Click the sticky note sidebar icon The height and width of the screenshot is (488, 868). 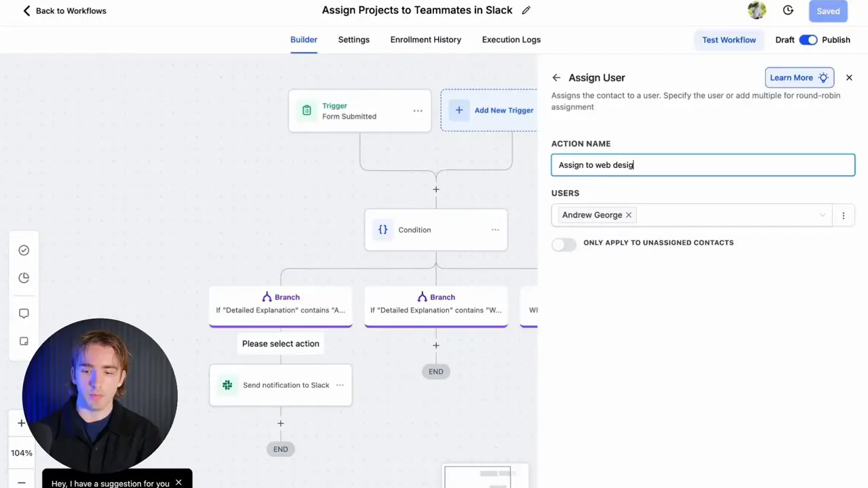[x=24, y=342]
